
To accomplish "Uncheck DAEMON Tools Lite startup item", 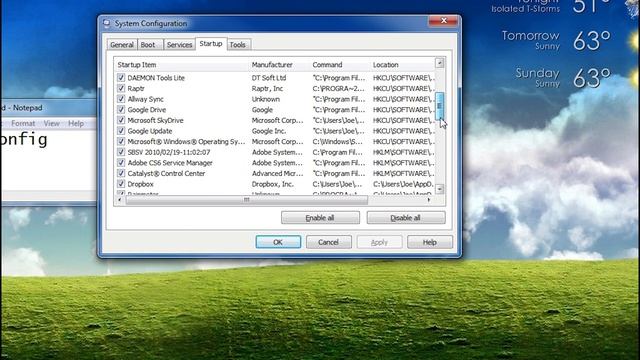I will pyautogui.click(x=121, y=78).
